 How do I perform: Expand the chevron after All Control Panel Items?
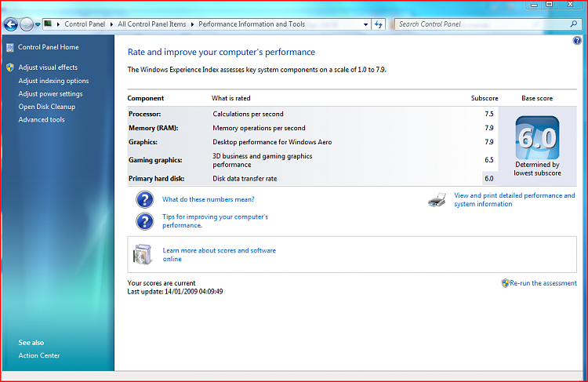point(192,24)
